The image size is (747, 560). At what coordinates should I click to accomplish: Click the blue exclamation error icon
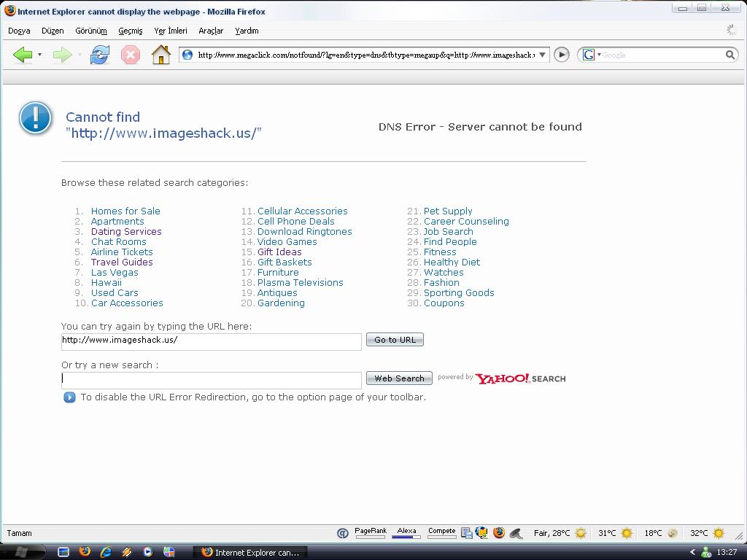(x=35, y=117)
